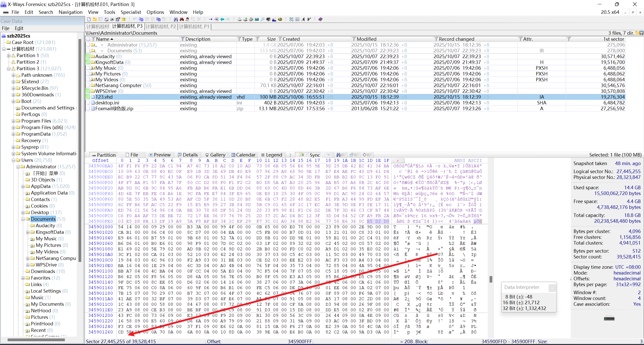Click the Print toolbar icon
The height and width of the screenshot is (345, 644).
point(112,19)
